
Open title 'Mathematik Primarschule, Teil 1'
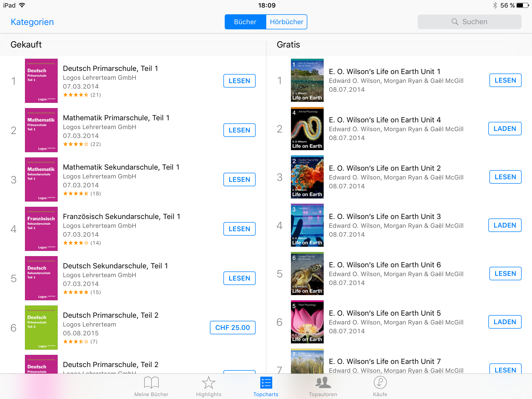116,118
